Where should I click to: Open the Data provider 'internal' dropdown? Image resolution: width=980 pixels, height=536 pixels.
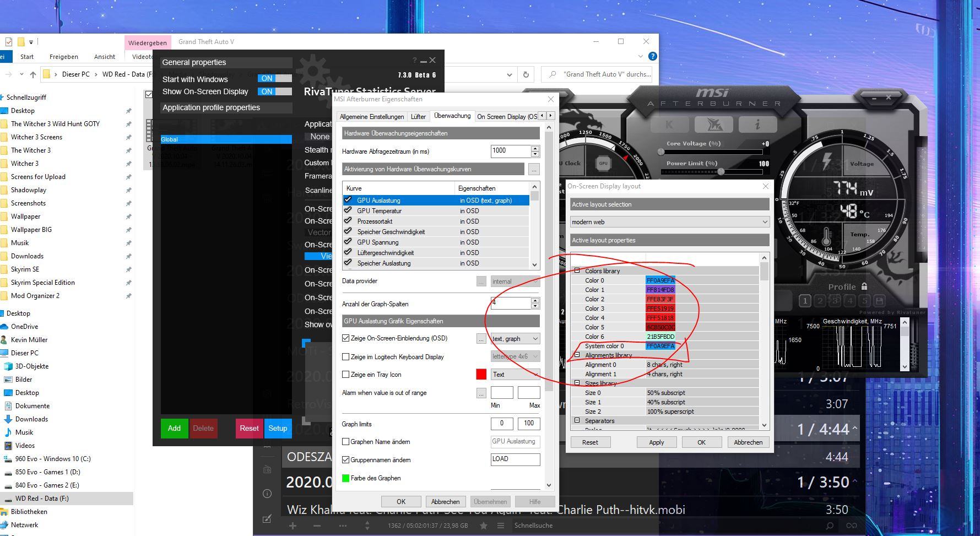pyautogui.click(x=515, y=281)
